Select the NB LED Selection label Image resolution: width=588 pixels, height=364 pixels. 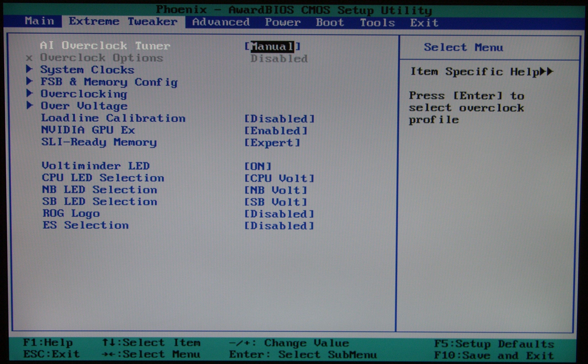click(x=100, y=189)
